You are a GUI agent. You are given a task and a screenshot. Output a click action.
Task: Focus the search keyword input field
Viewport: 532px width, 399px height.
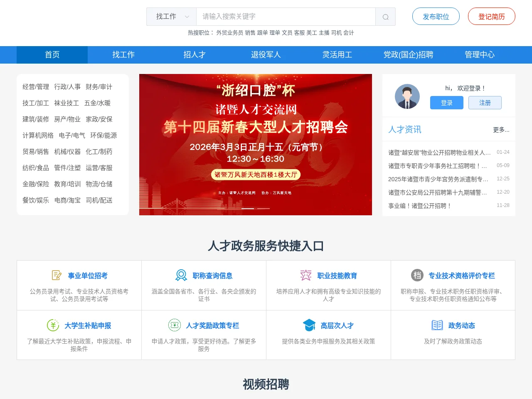(286, 17)
